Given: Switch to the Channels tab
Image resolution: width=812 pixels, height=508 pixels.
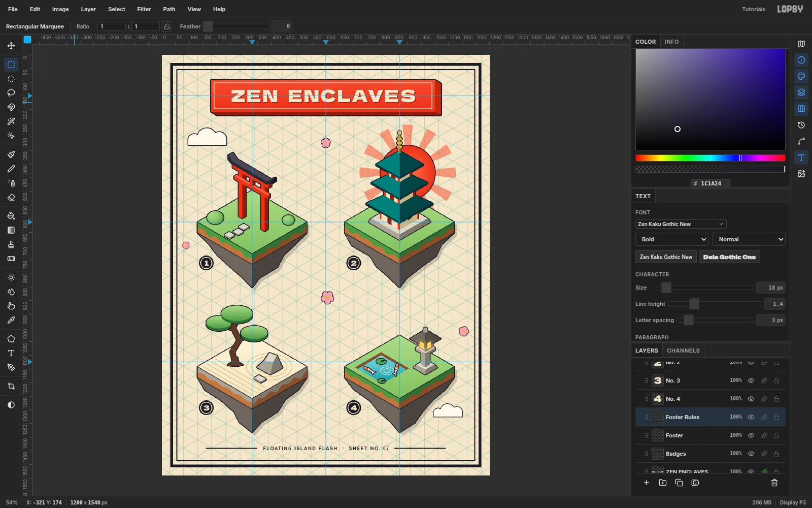Looking at the screenshot, I should coord(683,351).
